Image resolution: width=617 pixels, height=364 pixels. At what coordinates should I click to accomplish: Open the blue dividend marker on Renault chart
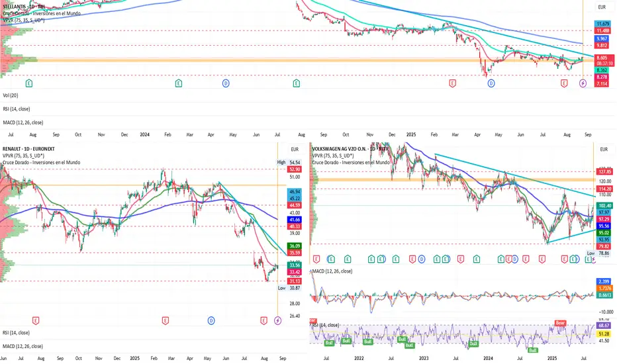coord(211,321)
